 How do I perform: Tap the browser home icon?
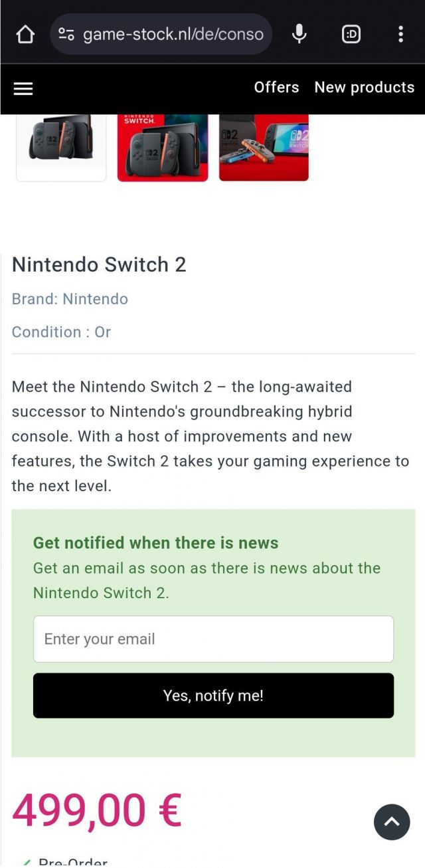click(25, 34)
